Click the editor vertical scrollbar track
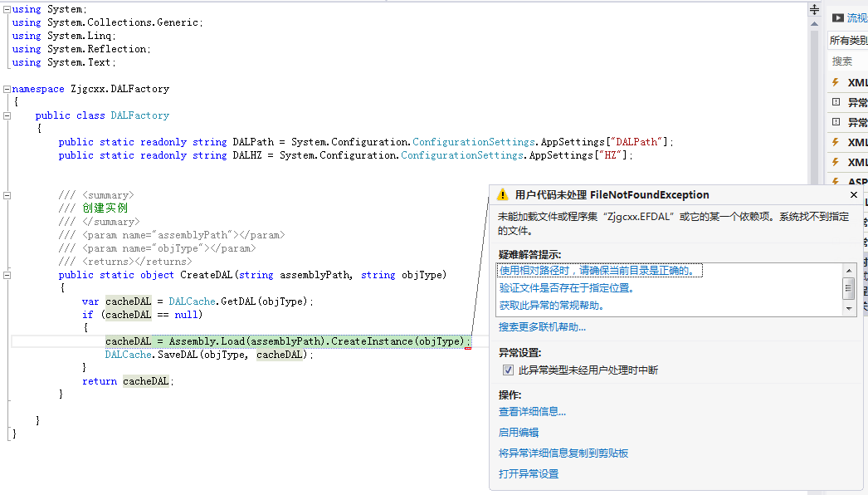This screenshot has width=868, height=495. pos(814,105)
